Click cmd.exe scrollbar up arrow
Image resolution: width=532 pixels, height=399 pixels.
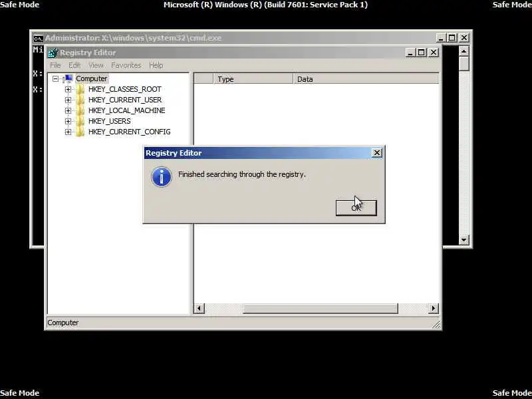[464, 51]
